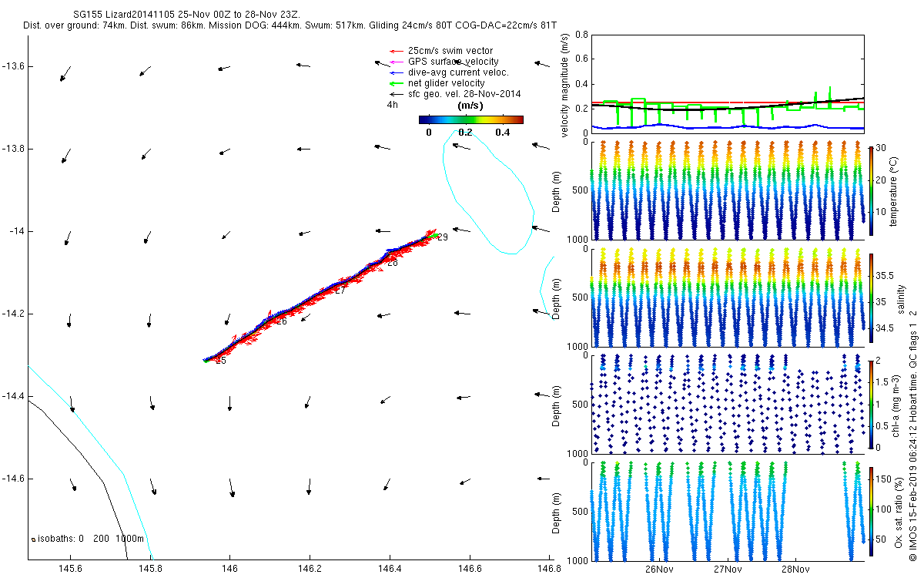
Task: Click the '146.6' longitude tick label
Action: (470, 569)
